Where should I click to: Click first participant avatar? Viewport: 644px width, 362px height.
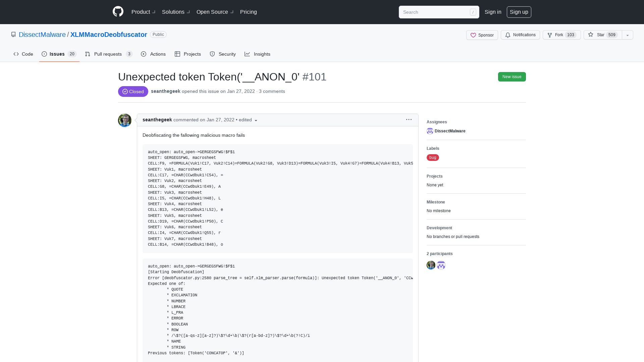coord(431,265)
